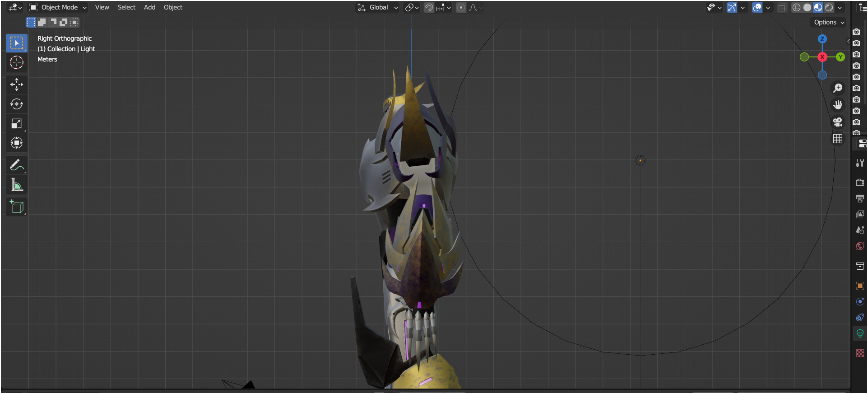Open the pivot point dropdown
The height and width of the screenshot is (394, 868).
point(412,7)
